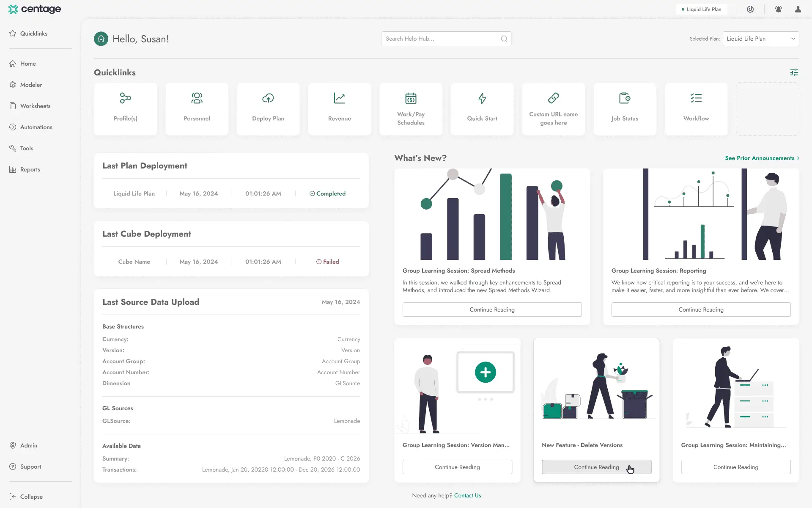Click the Profile(s) quicklink icon
This screenshot has width=812, height=508.
point(125,98)
